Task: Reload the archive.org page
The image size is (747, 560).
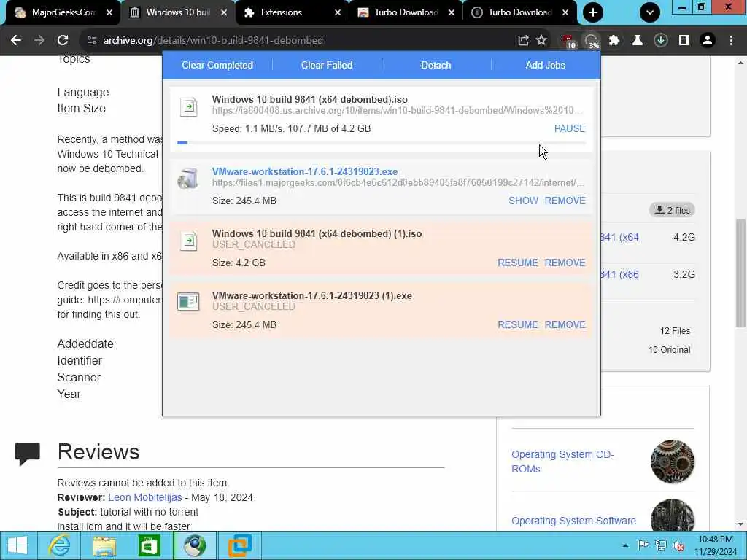Action: click(x=63, y=41)
